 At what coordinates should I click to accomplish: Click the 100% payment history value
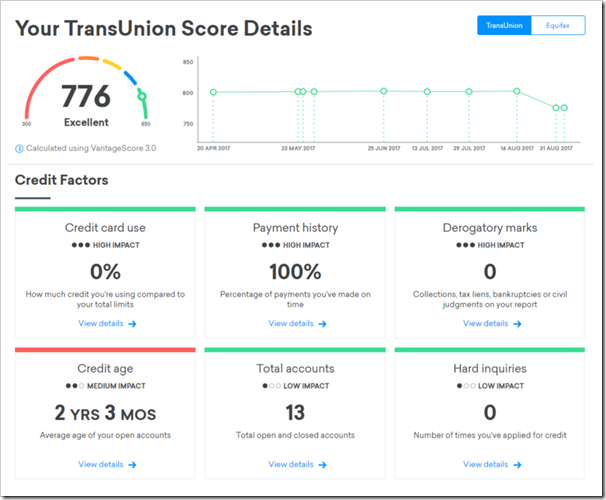tap(295, 272)
